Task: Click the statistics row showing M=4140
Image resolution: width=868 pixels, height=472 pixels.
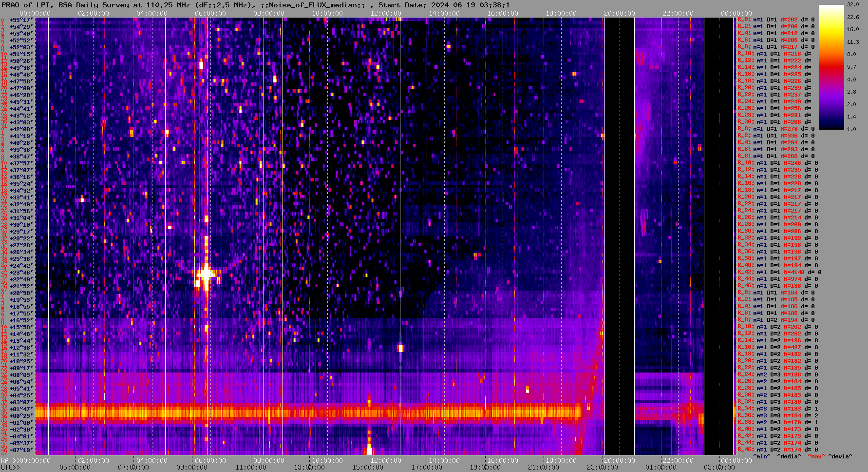Action: click(x=779, y=273)
